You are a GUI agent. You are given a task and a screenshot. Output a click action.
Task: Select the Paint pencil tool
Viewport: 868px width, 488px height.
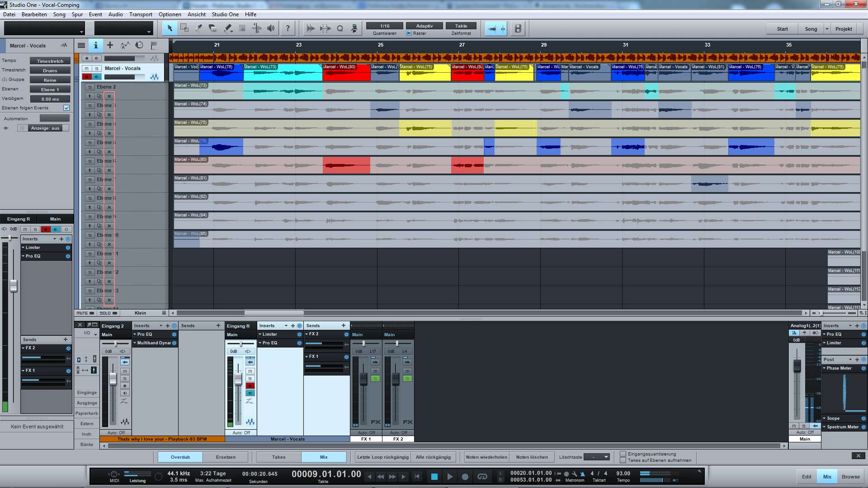point(228,28)
